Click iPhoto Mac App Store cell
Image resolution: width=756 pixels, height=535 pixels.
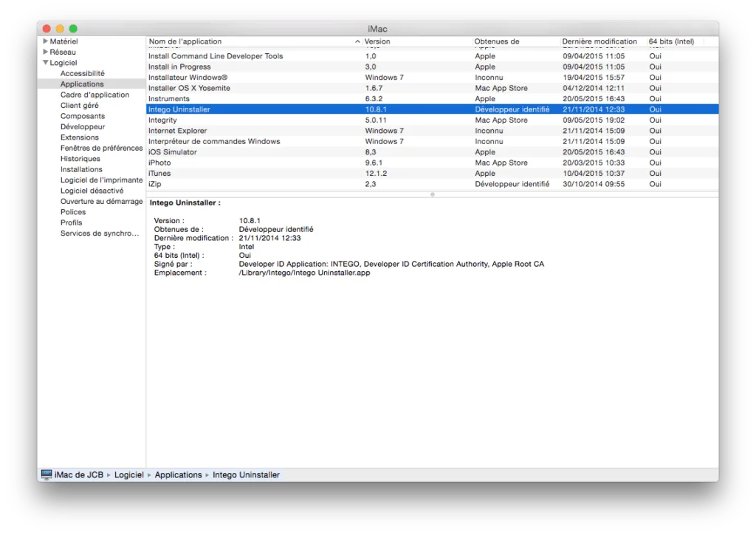tap(501, 163)
